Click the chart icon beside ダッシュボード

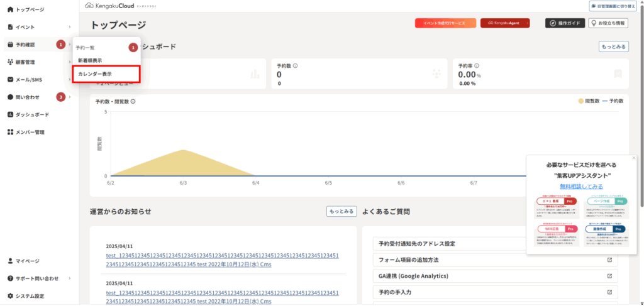10,114
